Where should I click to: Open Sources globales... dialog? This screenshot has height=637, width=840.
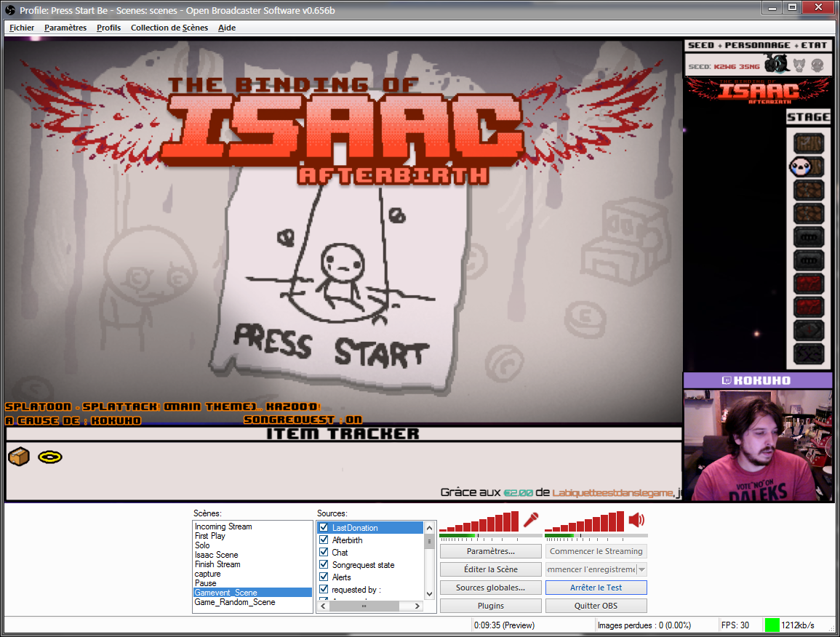[491, 588]
